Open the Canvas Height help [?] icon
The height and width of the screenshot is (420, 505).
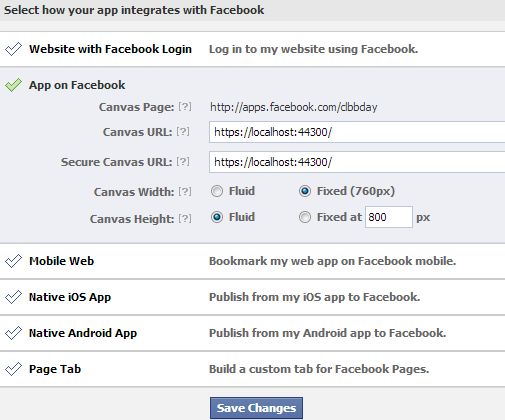click(185, 219)
